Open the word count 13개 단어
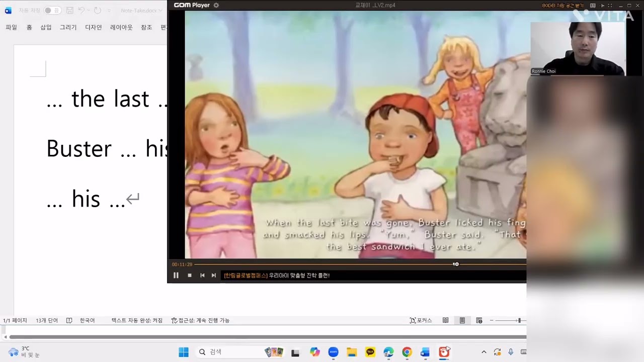 [47, 320]
